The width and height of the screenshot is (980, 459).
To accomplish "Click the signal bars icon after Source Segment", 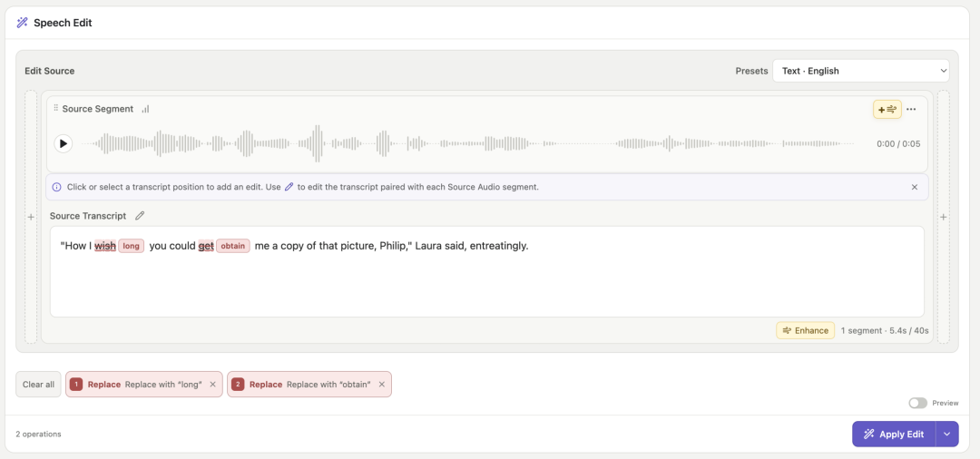I will pyautogui.click(x=145, y=109).
